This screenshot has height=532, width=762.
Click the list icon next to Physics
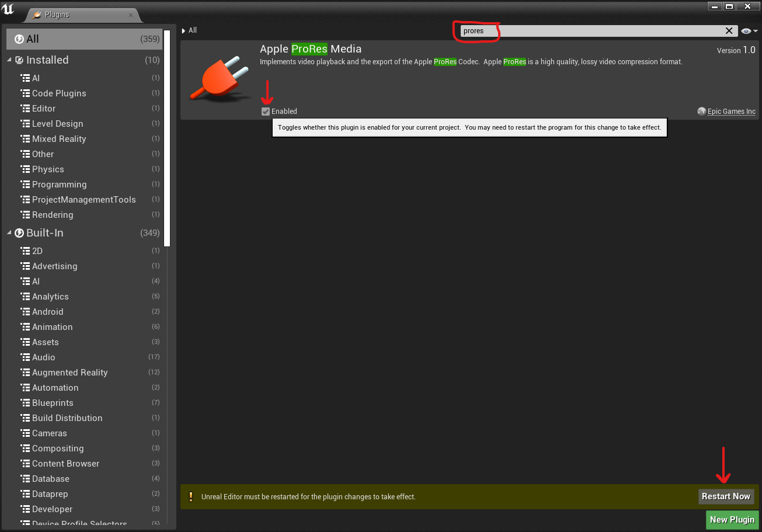click(x=25, y=169)
